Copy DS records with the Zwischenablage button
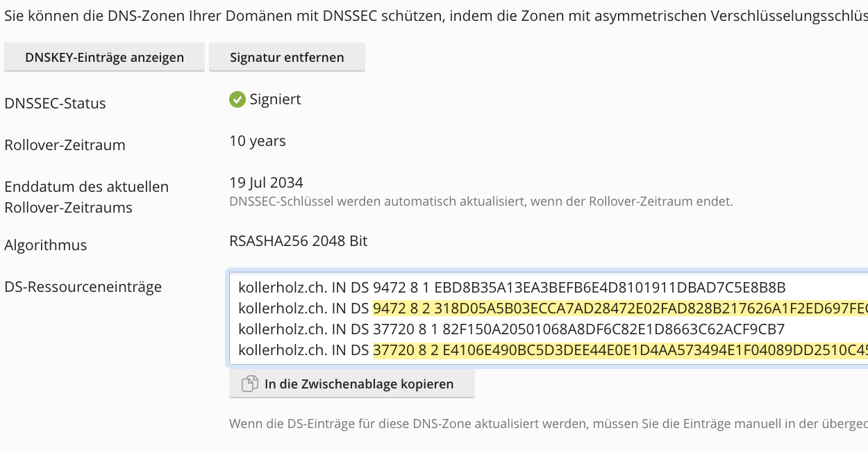The image size is (868, 451). pos(351,384)
